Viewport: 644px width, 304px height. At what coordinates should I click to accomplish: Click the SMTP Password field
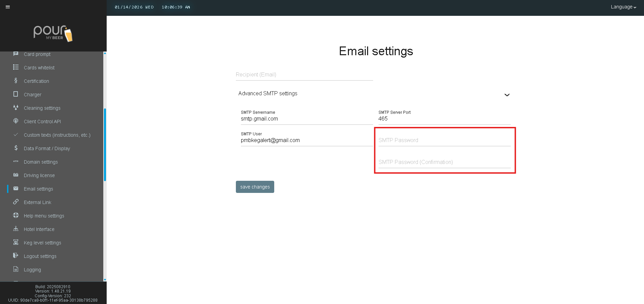444,140
